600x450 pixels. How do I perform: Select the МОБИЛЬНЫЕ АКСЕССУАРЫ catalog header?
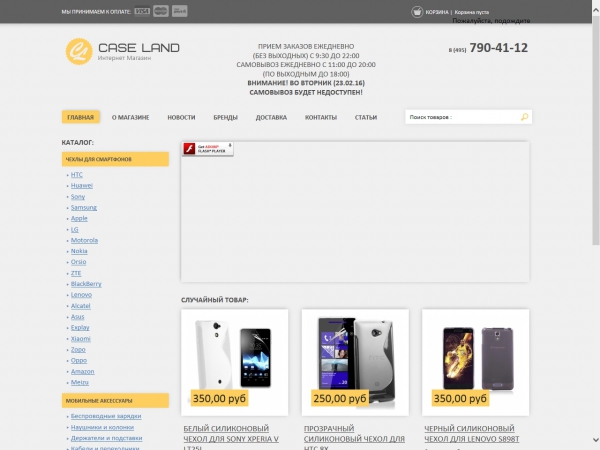click(x=115, y=401)
